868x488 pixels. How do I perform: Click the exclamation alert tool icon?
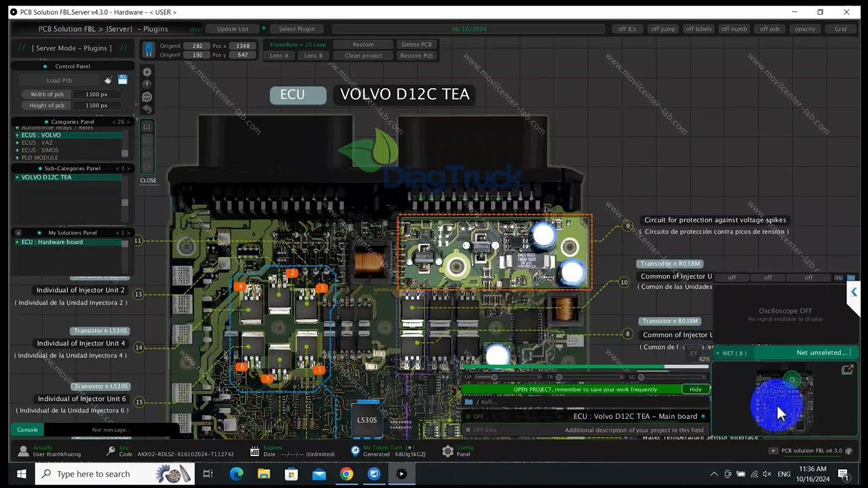pos(147,84)
